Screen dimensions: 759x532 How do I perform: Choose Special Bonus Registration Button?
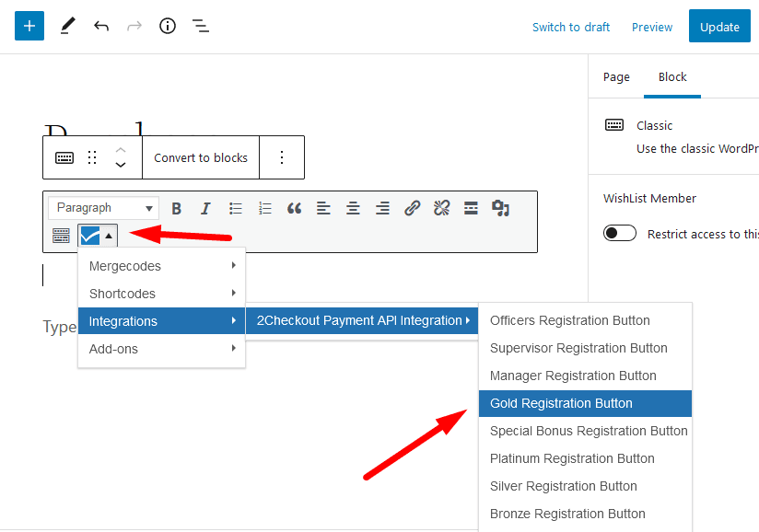(585, 431)
